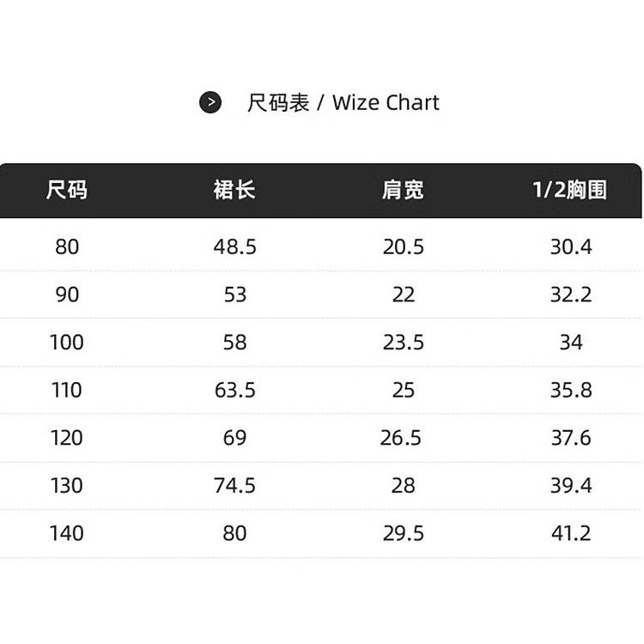This screenshot has height=644, width=644.
Task: Click the circular arrow icon beside the title
Action: 210,102
